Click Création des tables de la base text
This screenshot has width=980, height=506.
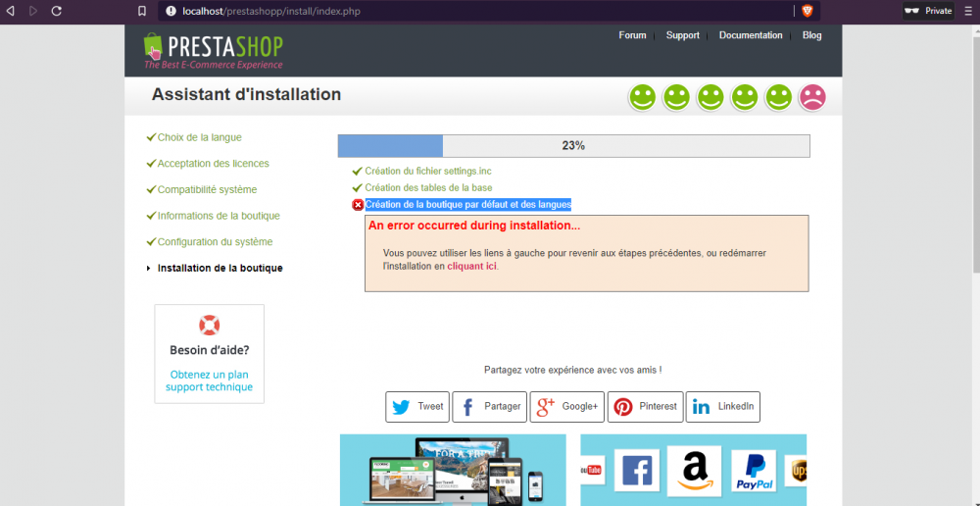pos(429,187)
